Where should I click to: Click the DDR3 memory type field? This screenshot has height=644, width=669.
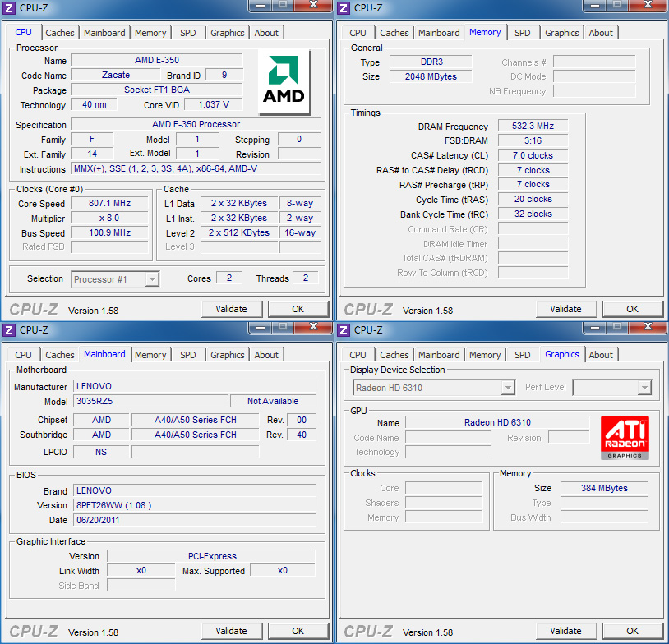point(431,62)
